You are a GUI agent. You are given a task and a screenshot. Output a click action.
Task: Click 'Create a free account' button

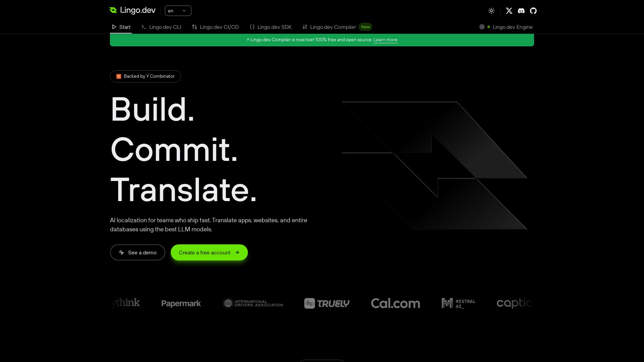pyautogui.click(x=209, y=252)
